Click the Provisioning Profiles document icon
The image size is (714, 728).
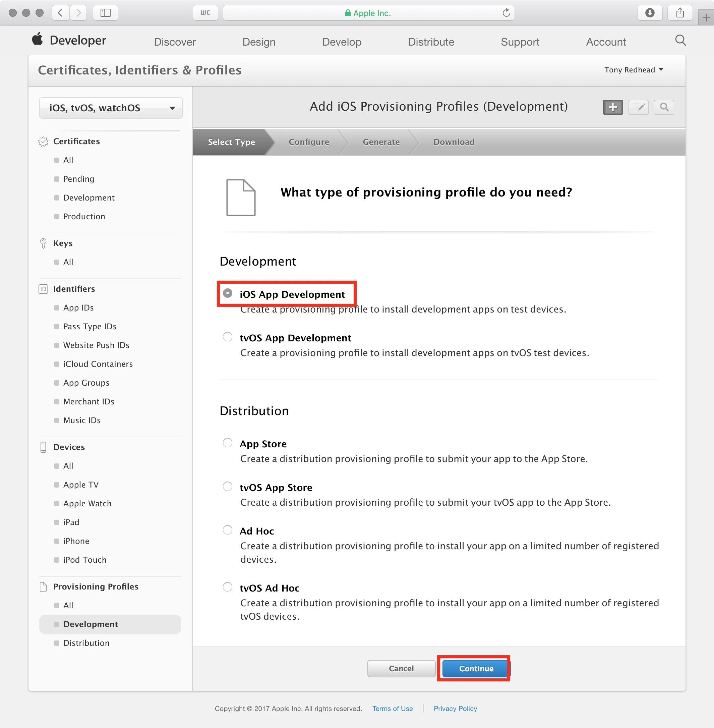pyautogui.click(x=43, y=586)
